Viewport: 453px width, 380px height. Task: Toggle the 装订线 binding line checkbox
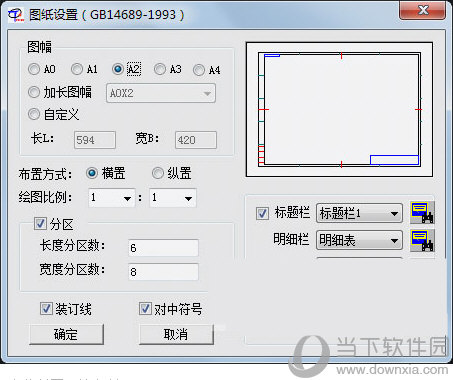pos(46,309)
